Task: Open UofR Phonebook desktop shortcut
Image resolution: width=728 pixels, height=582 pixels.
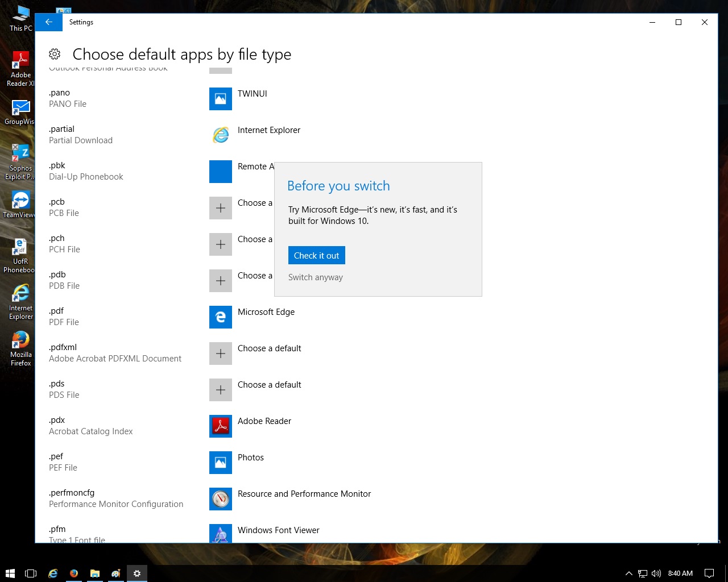Action: [x=20, y=255]
